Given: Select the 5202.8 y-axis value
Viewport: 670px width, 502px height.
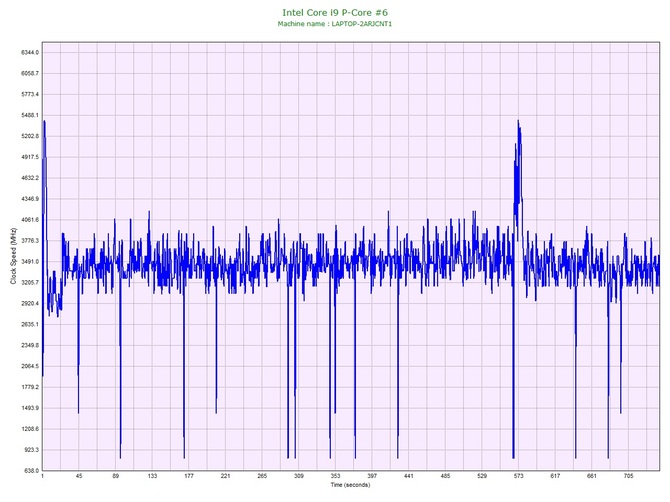Looking at the screenshot, I should 30,136.
